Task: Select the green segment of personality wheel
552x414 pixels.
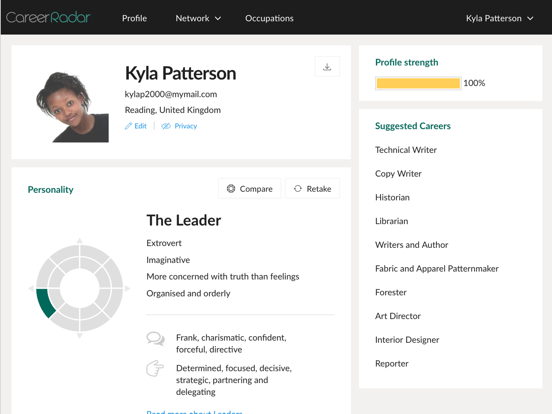Action: point(45,303)
